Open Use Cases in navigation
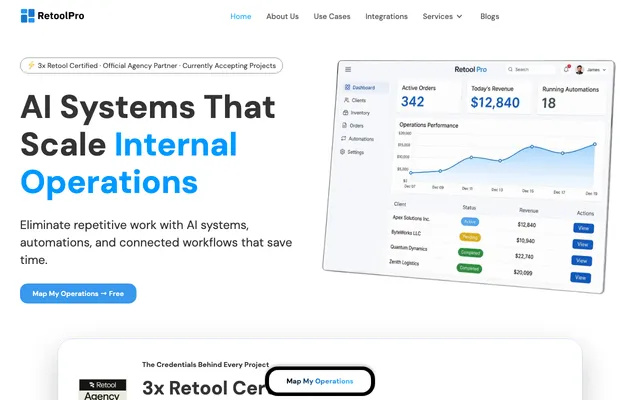This screenshot has width=640, height=400. (332, 16)
